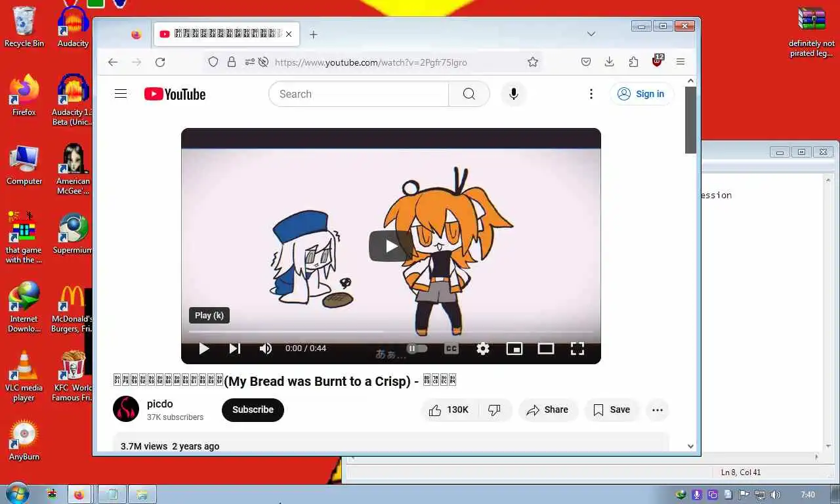The width and height of the screenshot is (840, 504).
Task: Click the uBlock Origin shield icon
Action: click(658, 61)
